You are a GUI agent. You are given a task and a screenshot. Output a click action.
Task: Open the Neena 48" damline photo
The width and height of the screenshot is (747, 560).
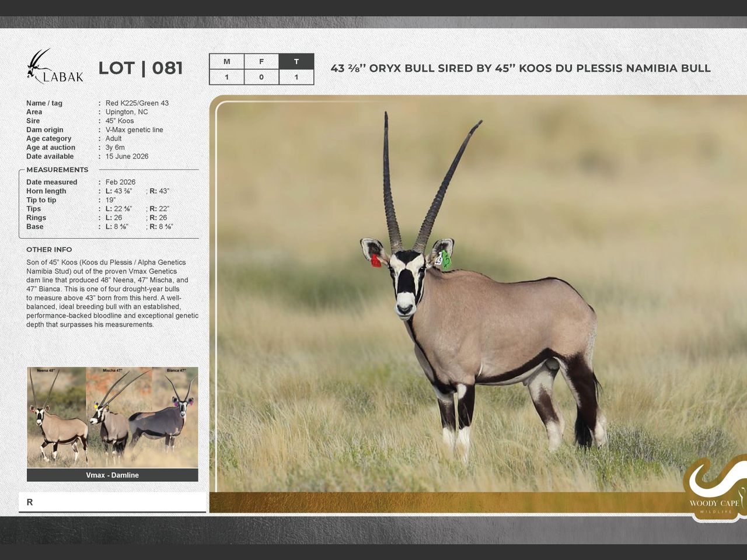pos(57,417)
